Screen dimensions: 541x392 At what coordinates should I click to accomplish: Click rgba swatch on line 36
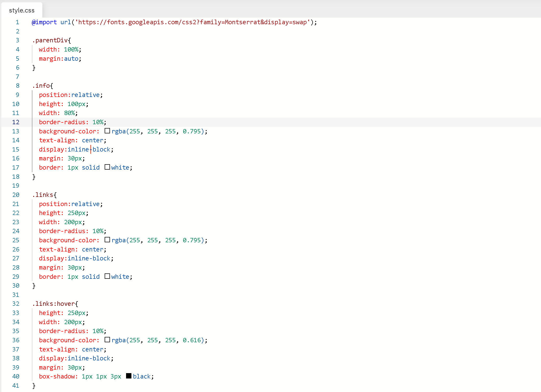click(107, 340)
